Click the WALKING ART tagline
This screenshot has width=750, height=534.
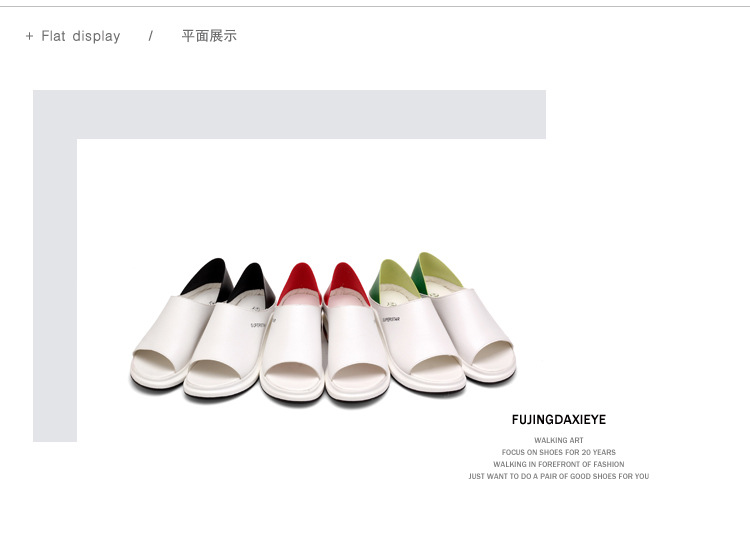559,440
